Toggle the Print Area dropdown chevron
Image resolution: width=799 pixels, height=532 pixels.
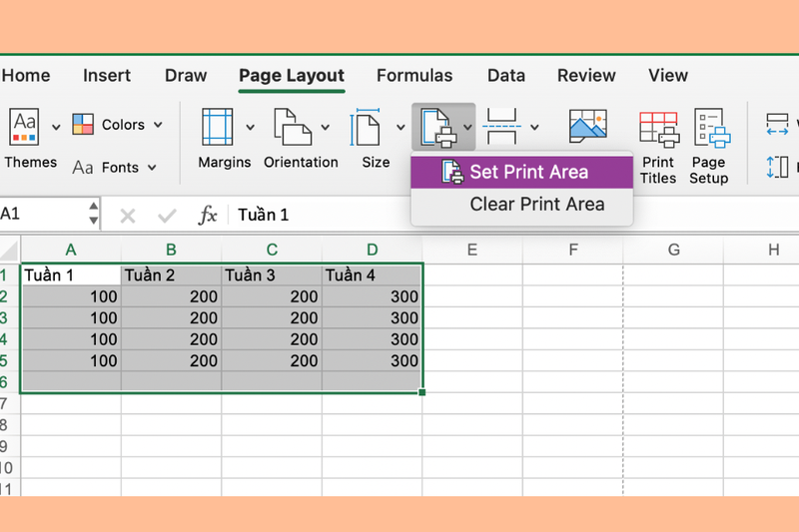pos(467,128)
